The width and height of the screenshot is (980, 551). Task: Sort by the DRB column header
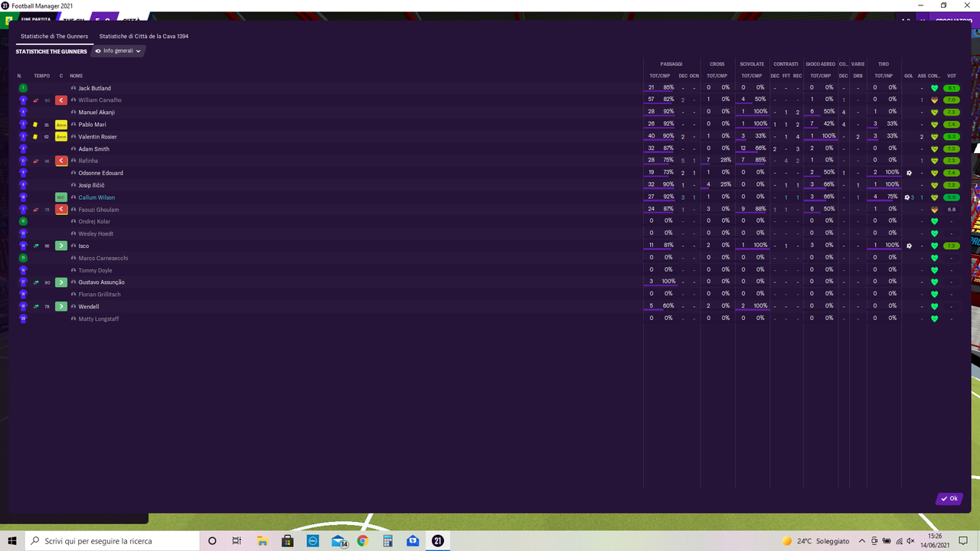[x=857, y=76]
